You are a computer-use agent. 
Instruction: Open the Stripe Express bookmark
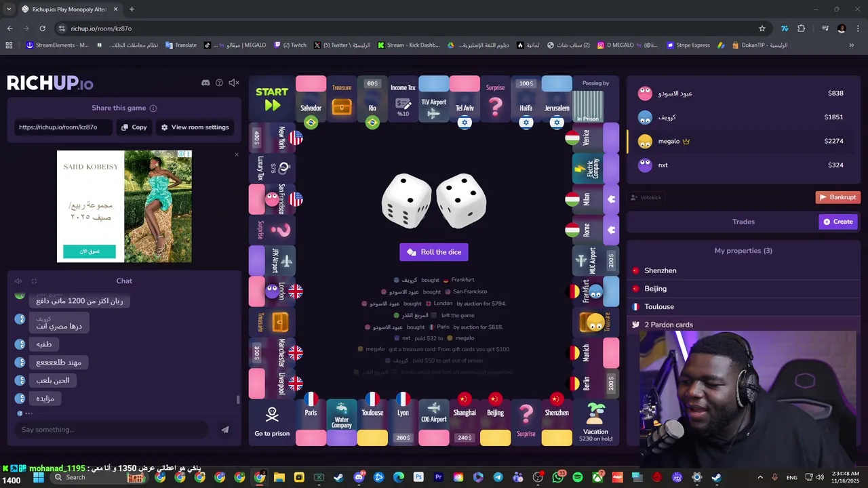pyautogui.click(x=688, y=45)
